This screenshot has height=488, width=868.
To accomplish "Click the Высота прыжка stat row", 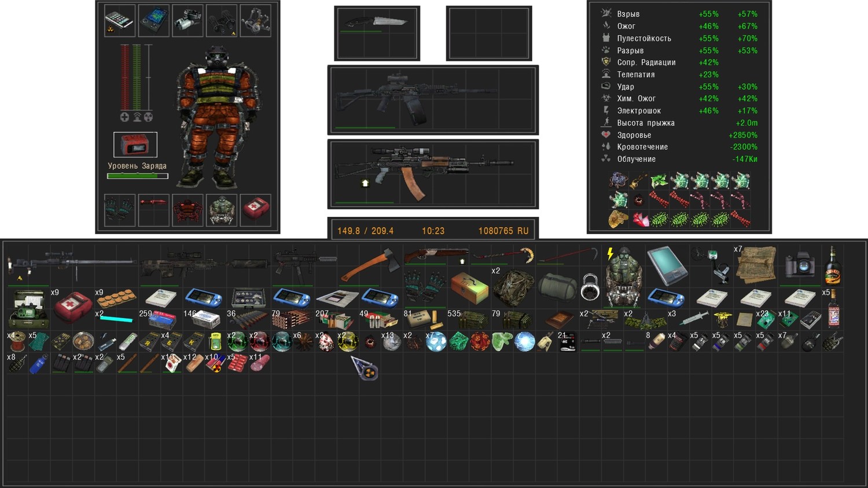I will (679, 123).
